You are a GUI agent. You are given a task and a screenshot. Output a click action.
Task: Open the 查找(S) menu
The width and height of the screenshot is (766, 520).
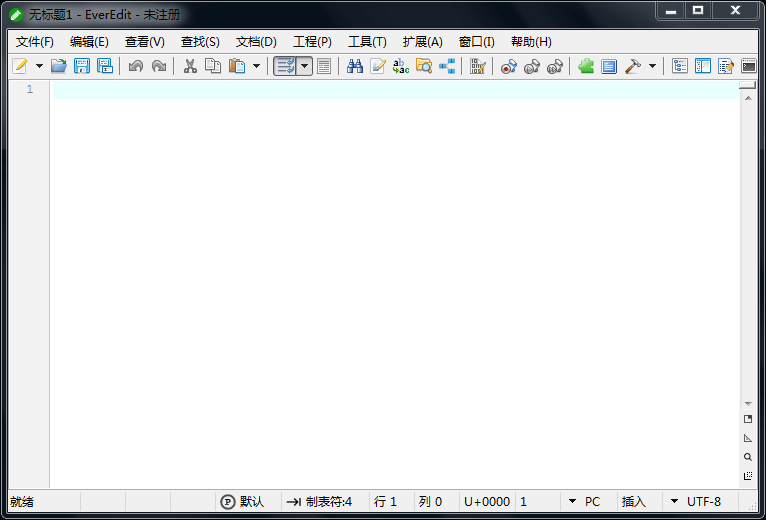point(200,42)
